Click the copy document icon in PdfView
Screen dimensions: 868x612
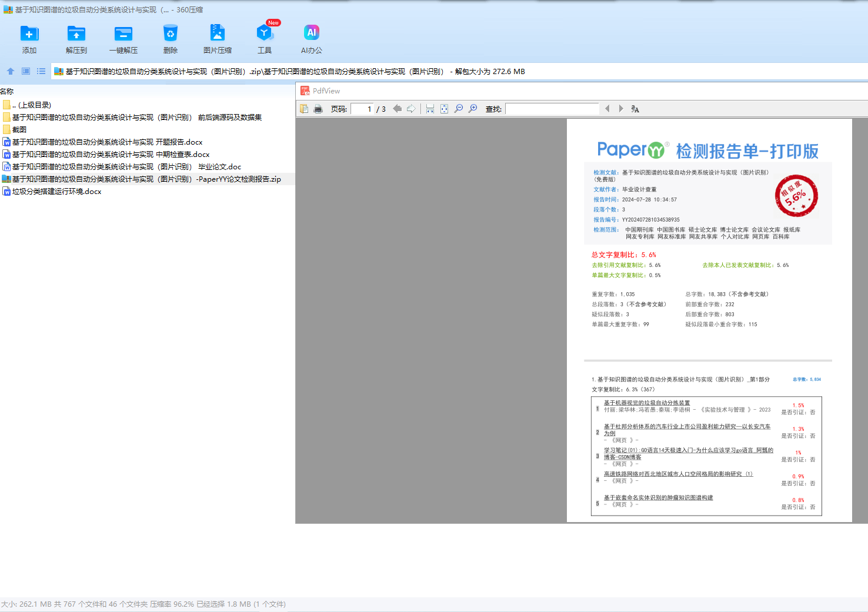click(x=304, y=109)
